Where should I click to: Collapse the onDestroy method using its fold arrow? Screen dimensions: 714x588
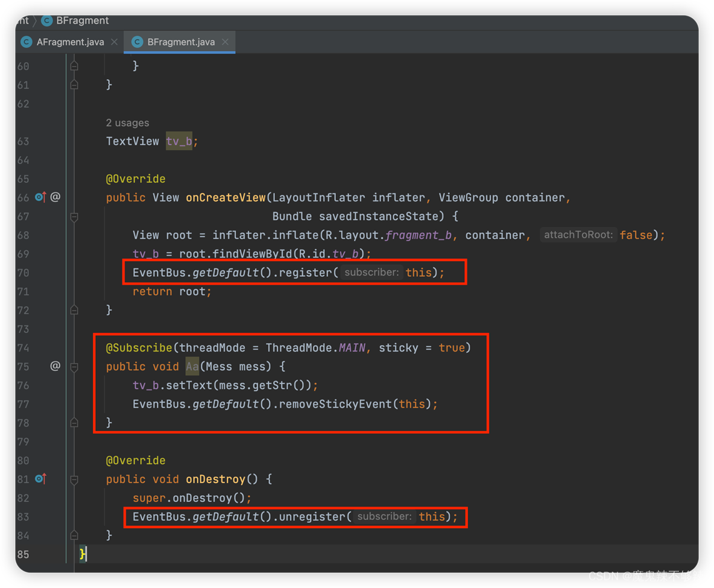[74, 479]
